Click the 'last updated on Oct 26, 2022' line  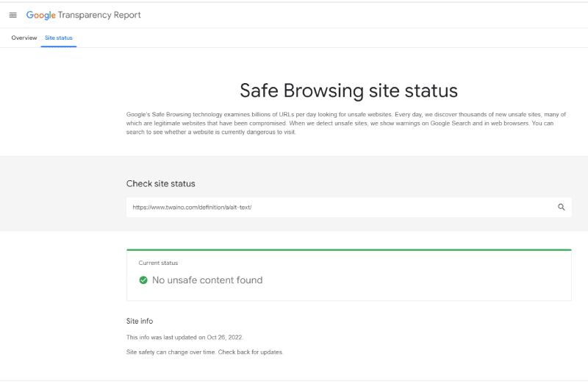point(185,337)
